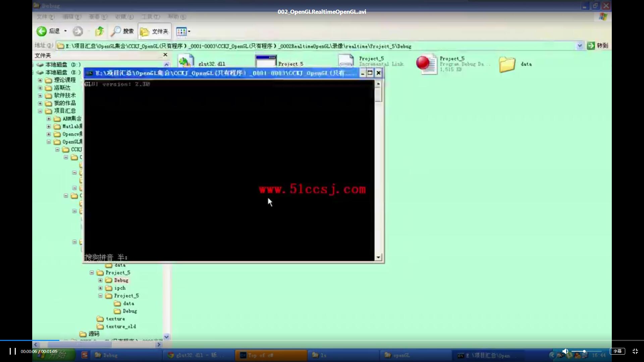Image resolution: width=644 pixels, height=362 pixels.
Task: Open the 工具 menu in Explorer
Action: [x=151, y=16]
